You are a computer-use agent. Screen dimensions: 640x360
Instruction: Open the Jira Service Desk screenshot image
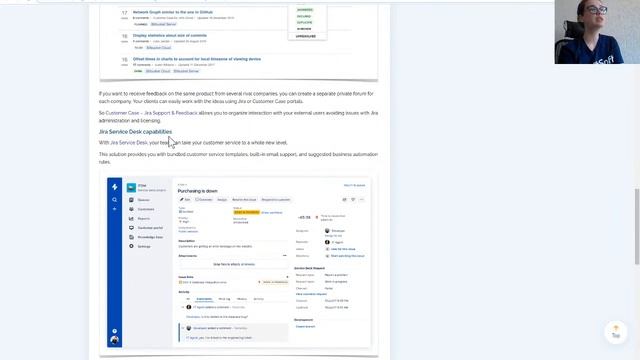(239, 262)
